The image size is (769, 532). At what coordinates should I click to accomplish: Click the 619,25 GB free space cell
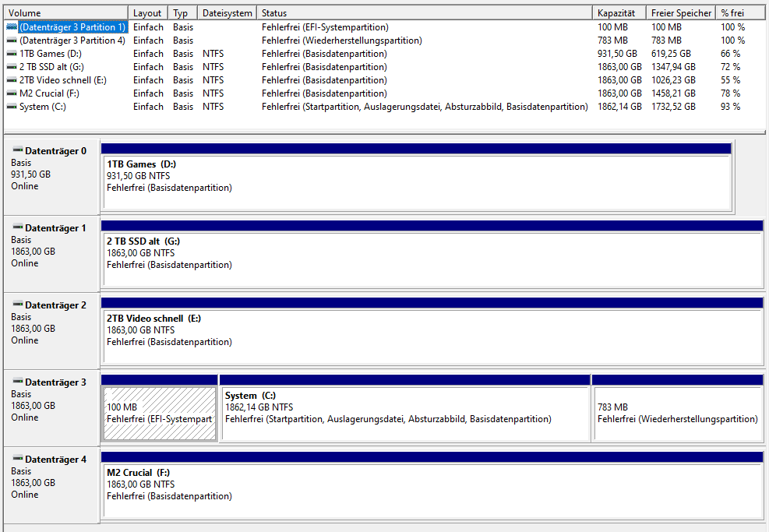coord(671,54)
